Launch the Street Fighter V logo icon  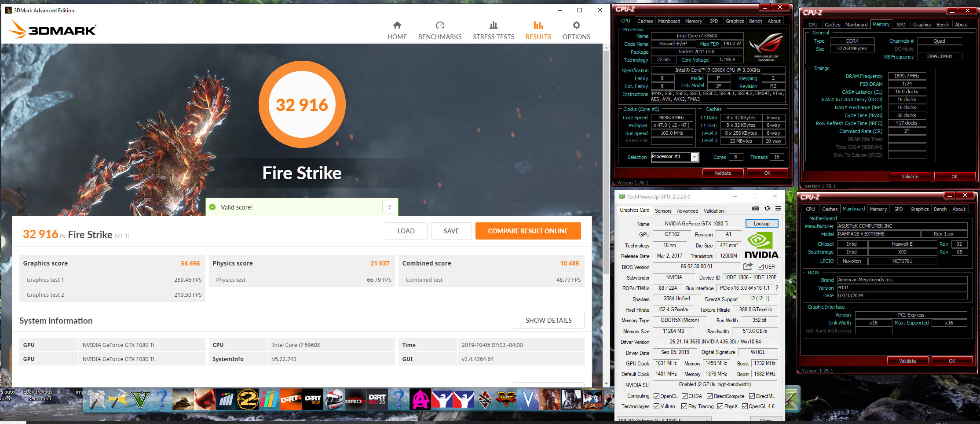[x=506, y=399]
